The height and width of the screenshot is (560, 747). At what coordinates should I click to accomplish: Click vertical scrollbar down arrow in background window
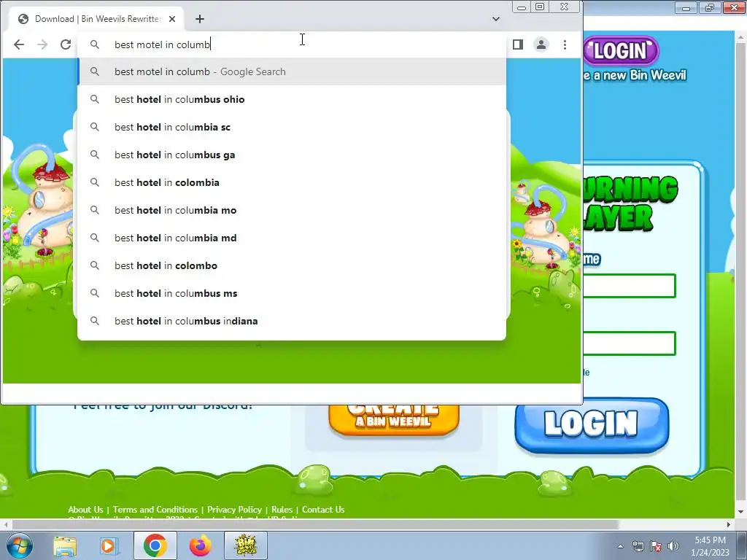coord(741,512)
